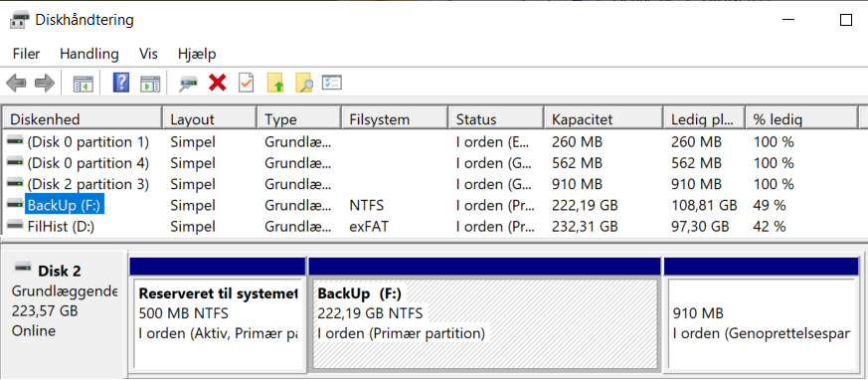The image size is (868, 380).
Task: Click drive icon beside BackUp (F:) row
Action: [x=16, y=205]
